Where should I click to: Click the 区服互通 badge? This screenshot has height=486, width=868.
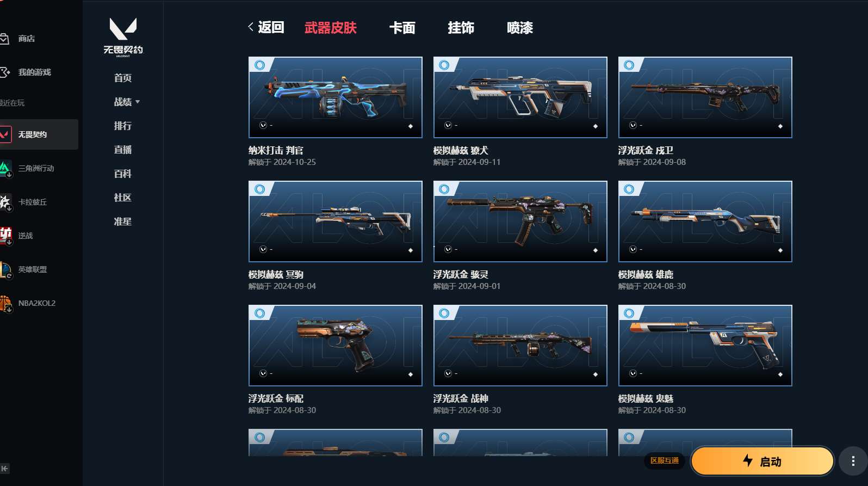[x=665, y=460]
